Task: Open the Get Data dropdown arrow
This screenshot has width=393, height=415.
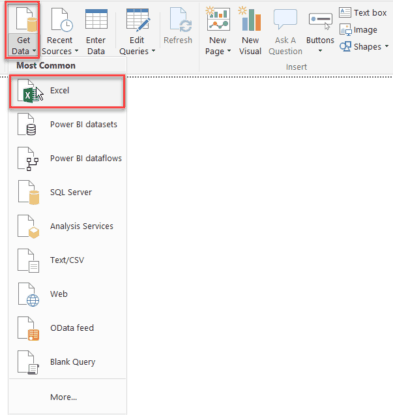Action: (34, 51)
